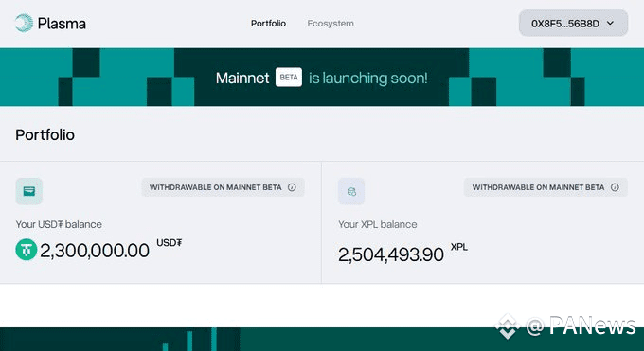
Task: Click the Portfolio page heading
Action: [x=45, y=134]
